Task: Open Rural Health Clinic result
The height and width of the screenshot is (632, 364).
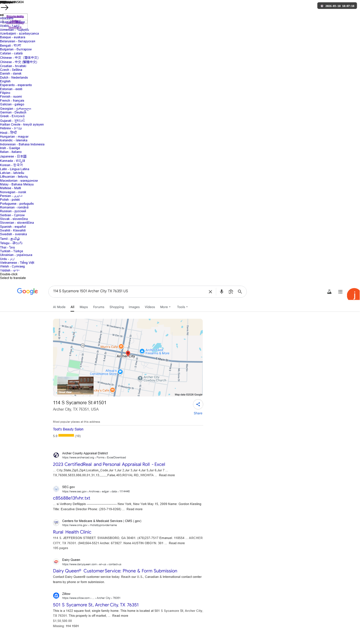Action: (72, 532)
